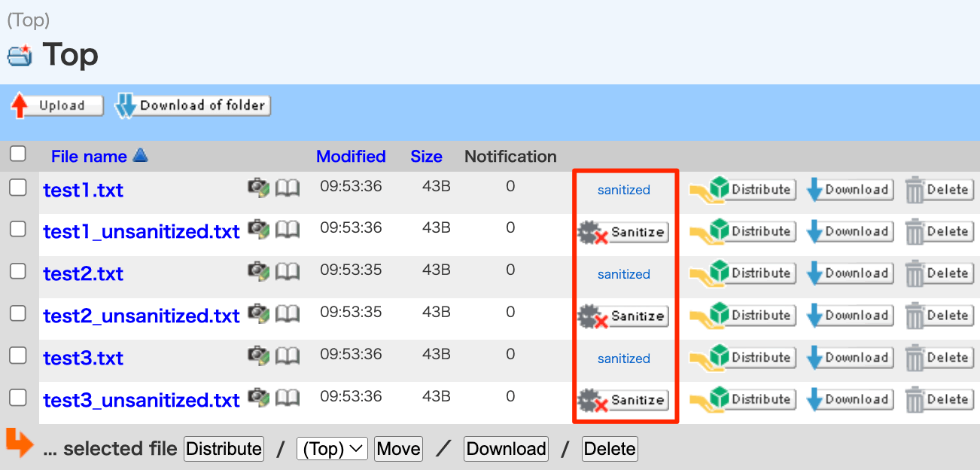Toggle the select-all checkbox in header
The height and width of the screenshot is (470, 980).
[18, 154]
